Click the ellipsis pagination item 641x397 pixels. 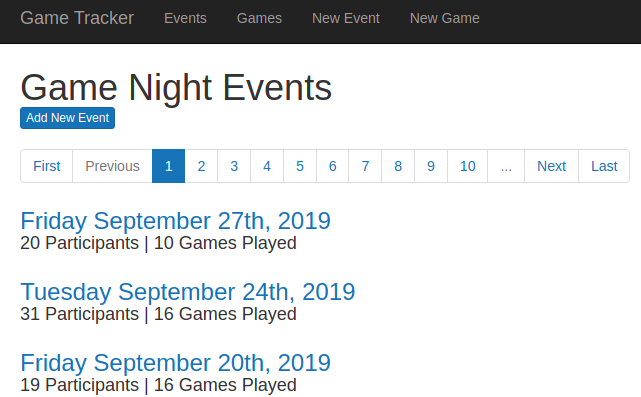506,166
